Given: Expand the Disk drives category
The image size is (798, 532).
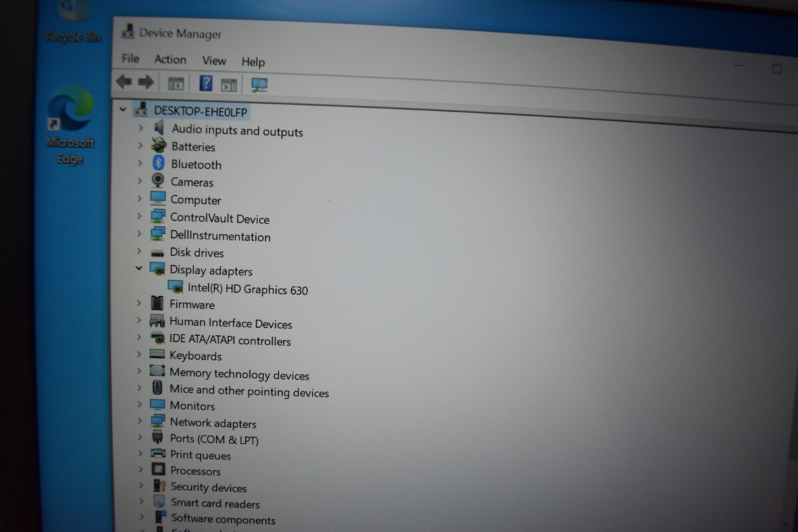Looking at the screenshot, I should coord(139,251).
